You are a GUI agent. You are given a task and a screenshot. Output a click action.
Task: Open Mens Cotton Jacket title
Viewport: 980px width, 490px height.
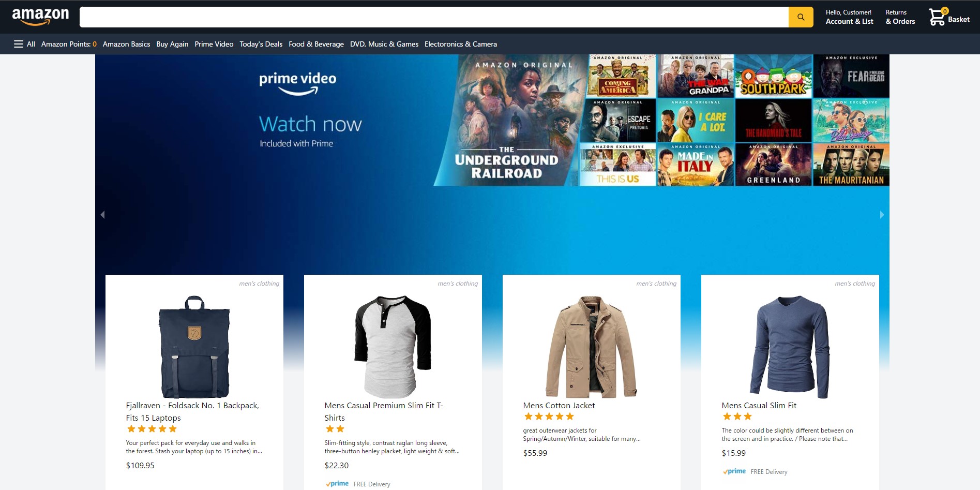[x=559, y=406]
